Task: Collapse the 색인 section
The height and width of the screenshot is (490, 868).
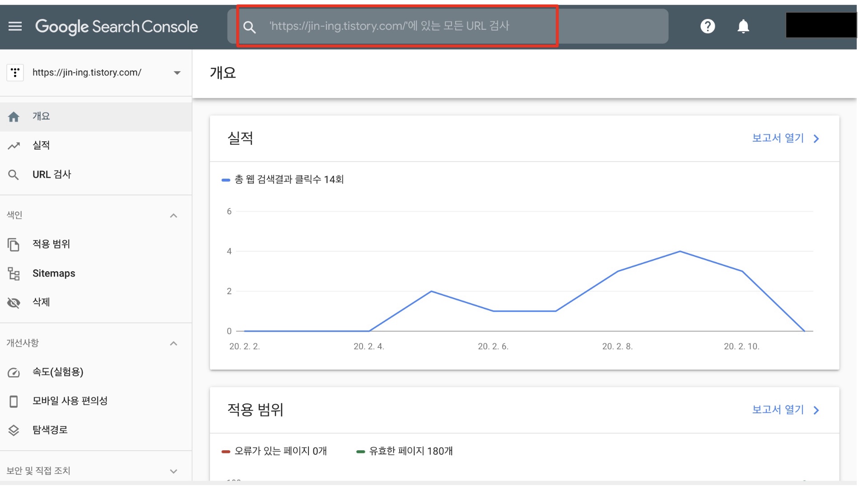Action: (173, 216)
